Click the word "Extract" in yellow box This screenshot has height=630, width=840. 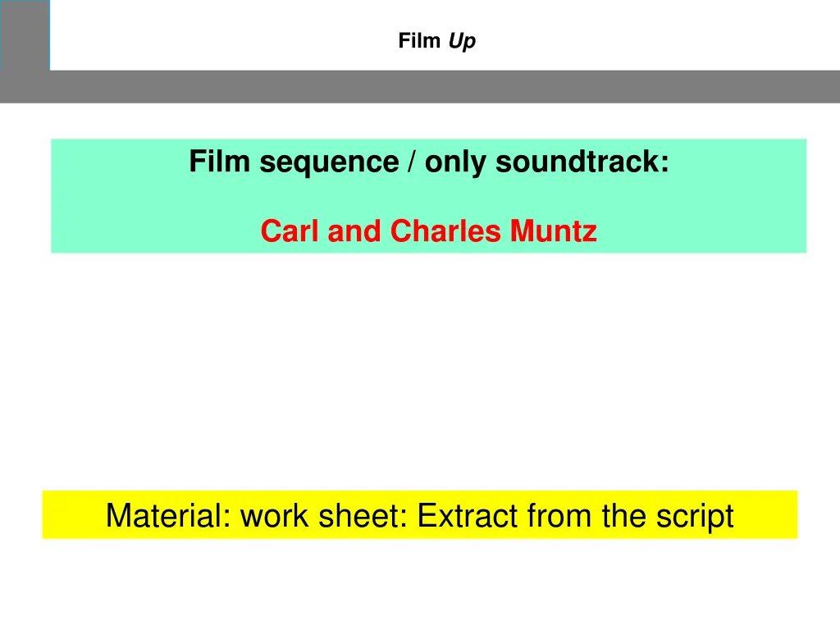pos(467,516)
